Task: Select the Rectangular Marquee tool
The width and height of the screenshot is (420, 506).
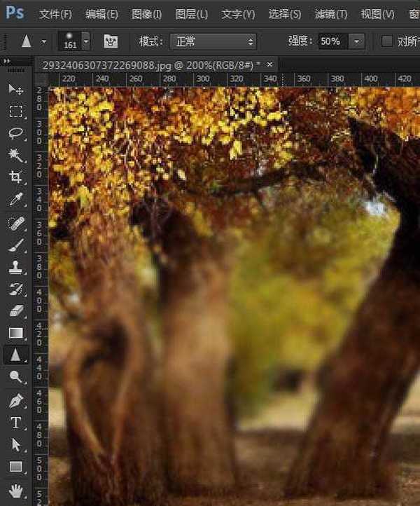Action: point(15,111)
